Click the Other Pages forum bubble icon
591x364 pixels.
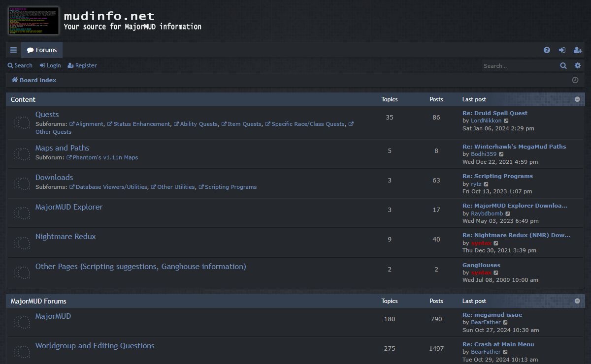coord(21,273)
